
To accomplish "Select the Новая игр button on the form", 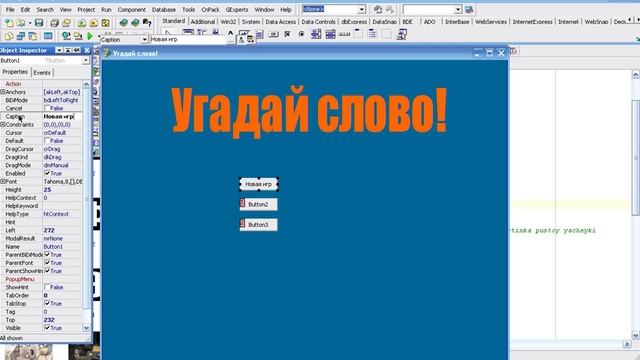I will pyautogui.click(x=259, y=184).
